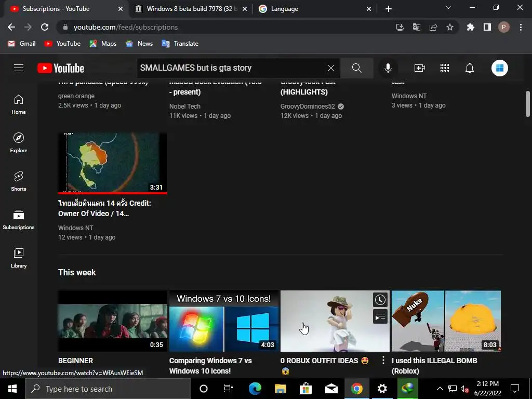Open Nobel Tech channel link
532x399 pixels.
click(185, 106)
